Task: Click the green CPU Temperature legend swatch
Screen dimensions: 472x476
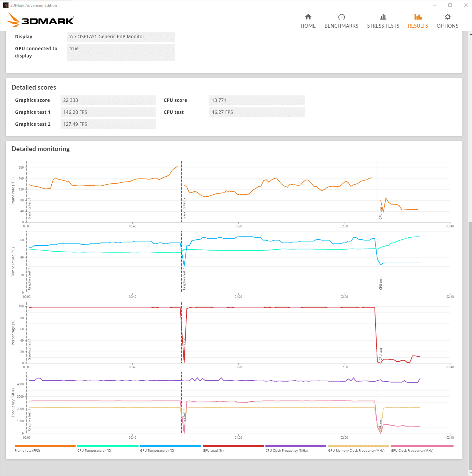Action: coord(108,446)
